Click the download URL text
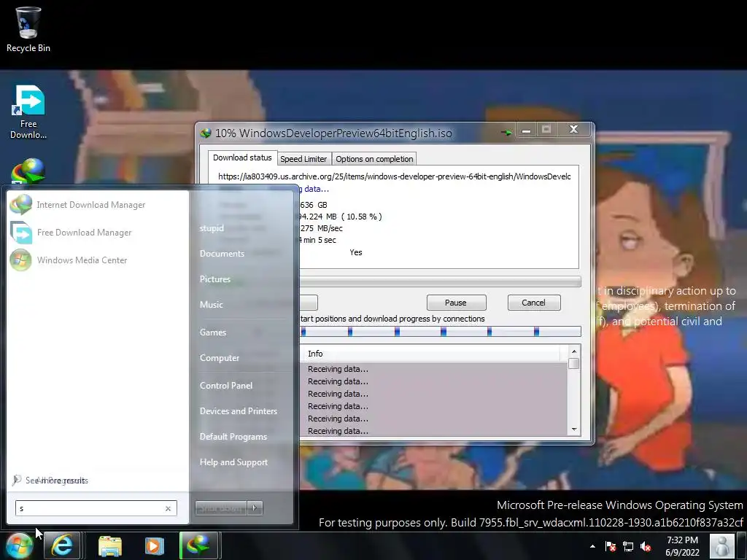 [394, 176]
